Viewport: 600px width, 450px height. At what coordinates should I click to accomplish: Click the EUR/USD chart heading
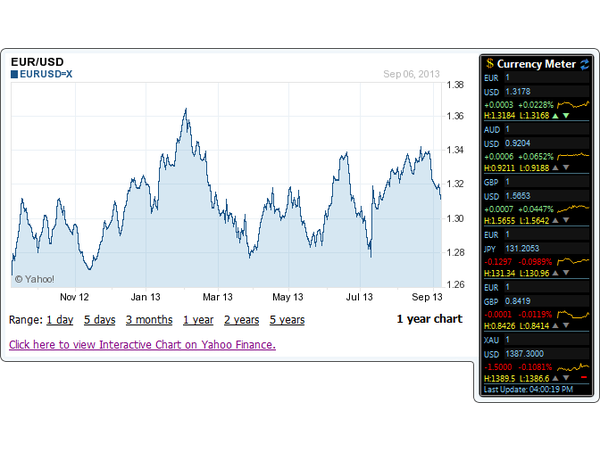point(37,62)
